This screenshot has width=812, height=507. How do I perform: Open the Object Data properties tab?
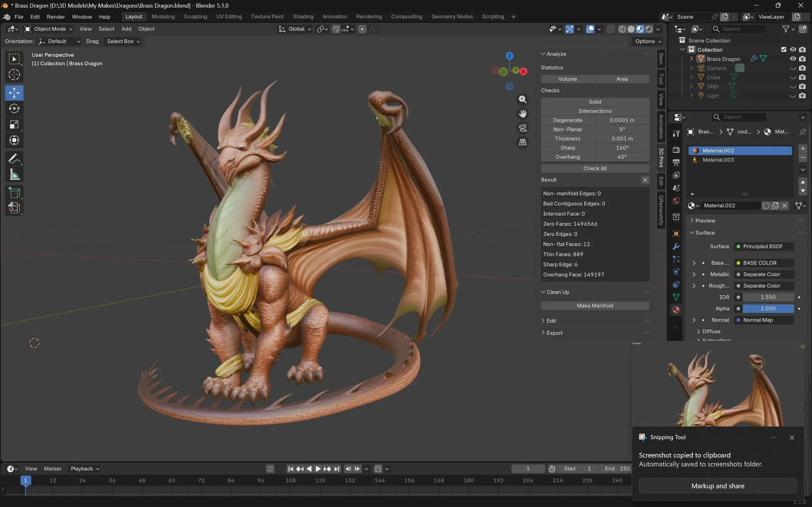(676, 297)
